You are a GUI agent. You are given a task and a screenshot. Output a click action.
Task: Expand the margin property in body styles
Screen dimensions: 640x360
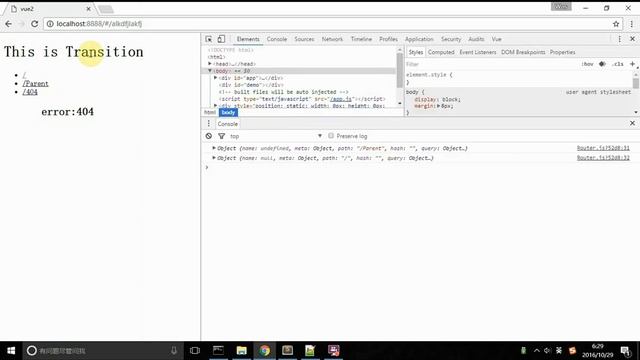(x=439, y=106)
